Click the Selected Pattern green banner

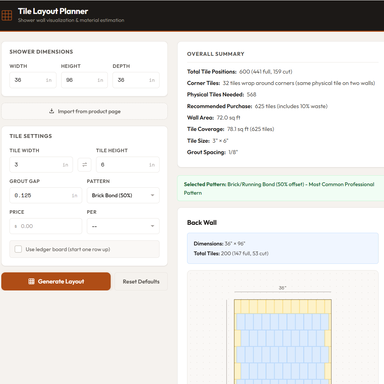coord(281,189)
